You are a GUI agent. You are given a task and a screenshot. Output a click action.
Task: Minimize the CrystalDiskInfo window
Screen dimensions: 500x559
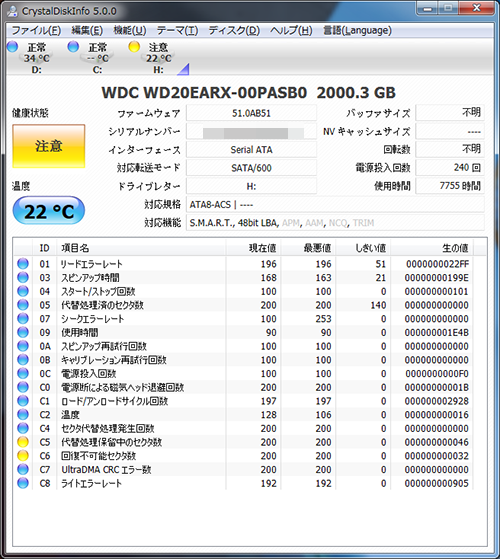(x=427, y=8)
